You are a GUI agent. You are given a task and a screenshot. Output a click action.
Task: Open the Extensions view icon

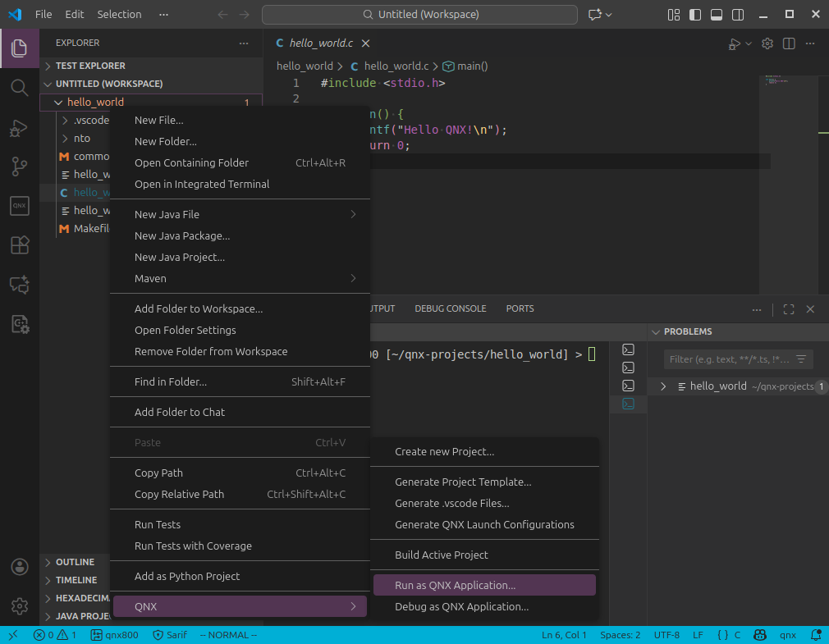point(19,245)
